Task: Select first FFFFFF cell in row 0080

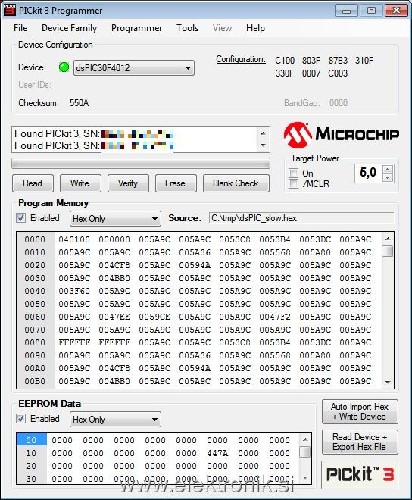Action: [74, 342]
